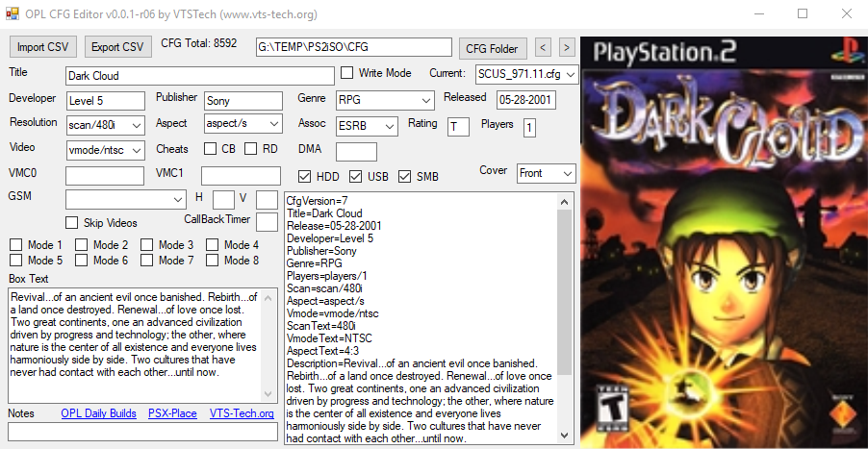868x449 pixels.
Task: Click the CFG preview scrollbar thumb
Action: click(x=564, y=292)
